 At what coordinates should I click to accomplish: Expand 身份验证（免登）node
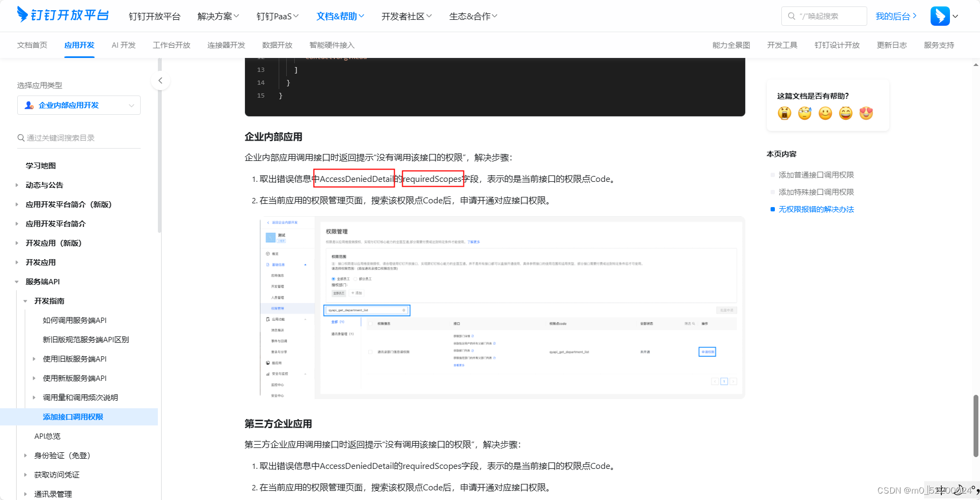coord(25,455)
